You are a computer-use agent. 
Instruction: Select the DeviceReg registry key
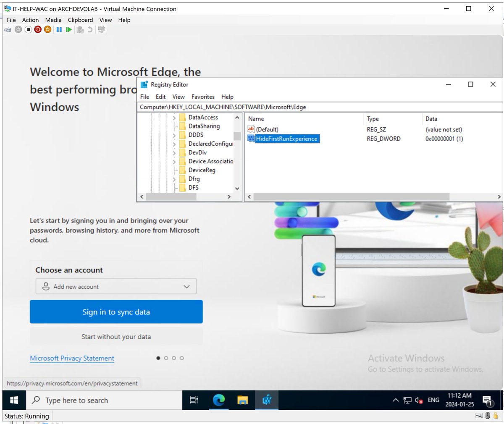(202, 170)
